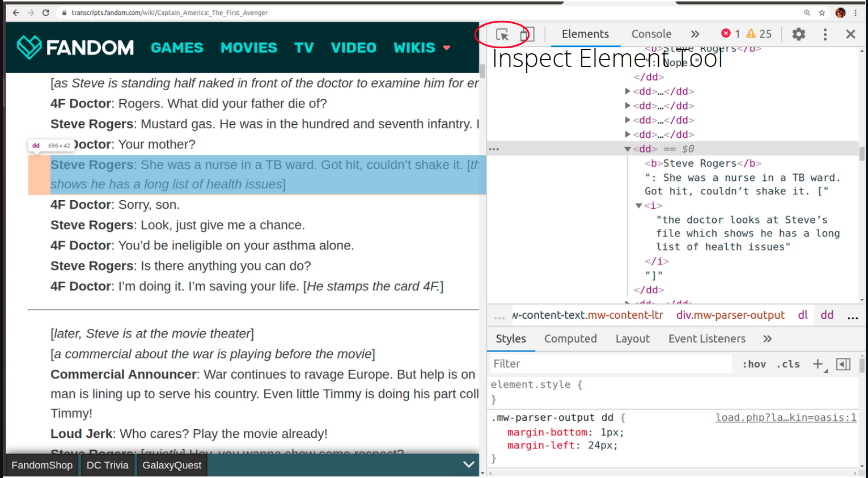Activate the inspect element picker tool

[502, 35]
